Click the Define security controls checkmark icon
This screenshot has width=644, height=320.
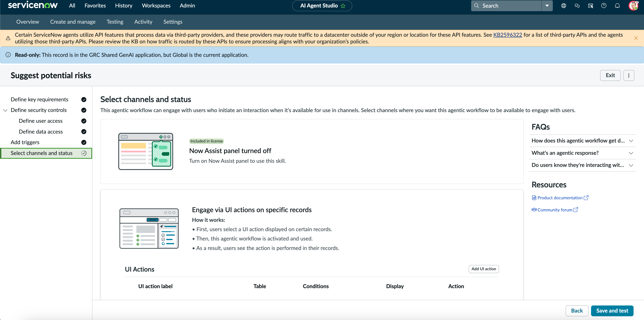coord(84,110)
